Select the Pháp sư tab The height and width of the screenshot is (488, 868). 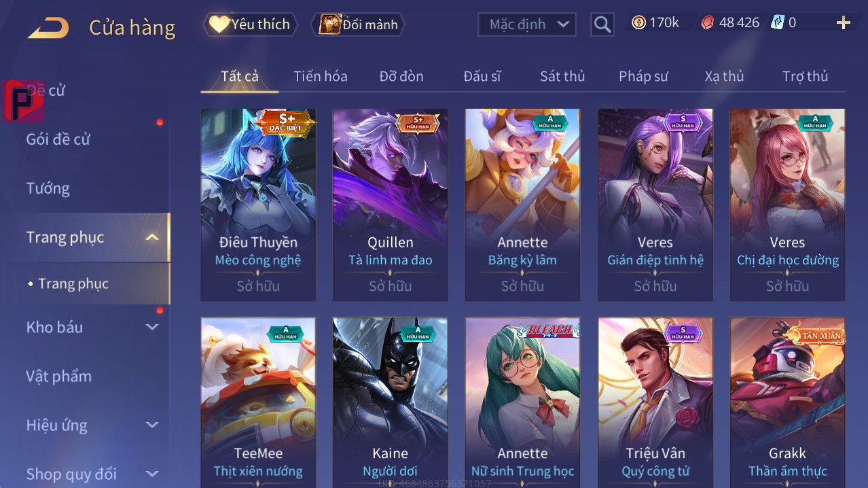click(644, 76)
